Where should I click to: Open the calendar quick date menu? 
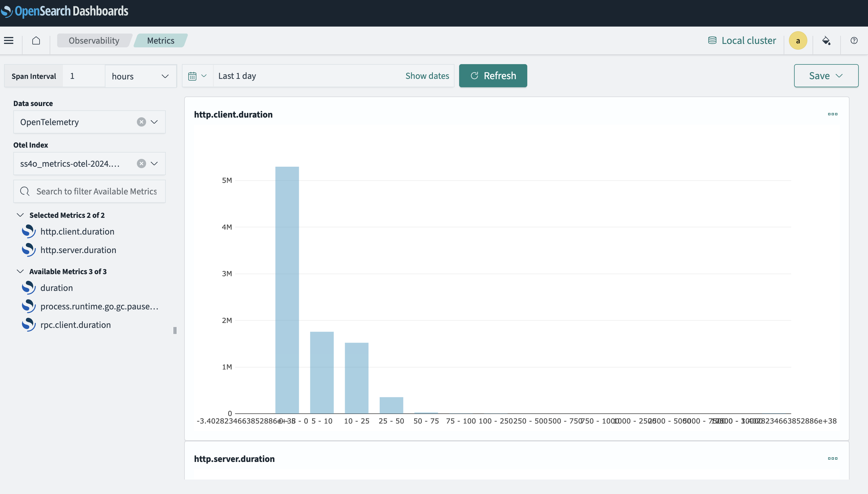(197, 76)
